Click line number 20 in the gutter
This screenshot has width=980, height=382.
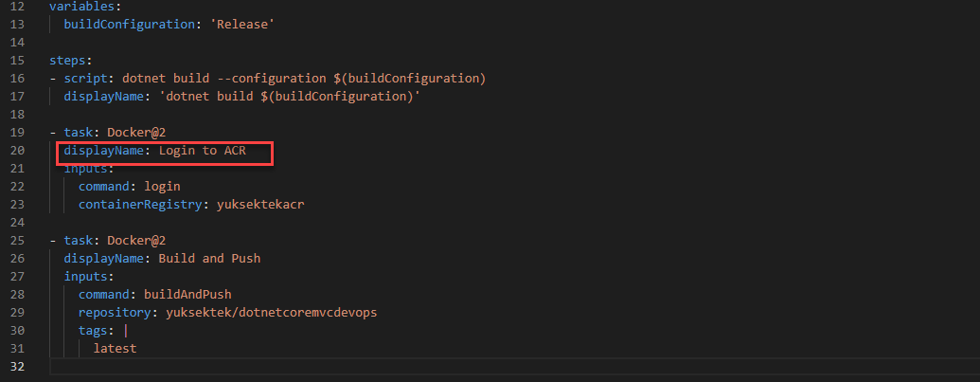17,151
